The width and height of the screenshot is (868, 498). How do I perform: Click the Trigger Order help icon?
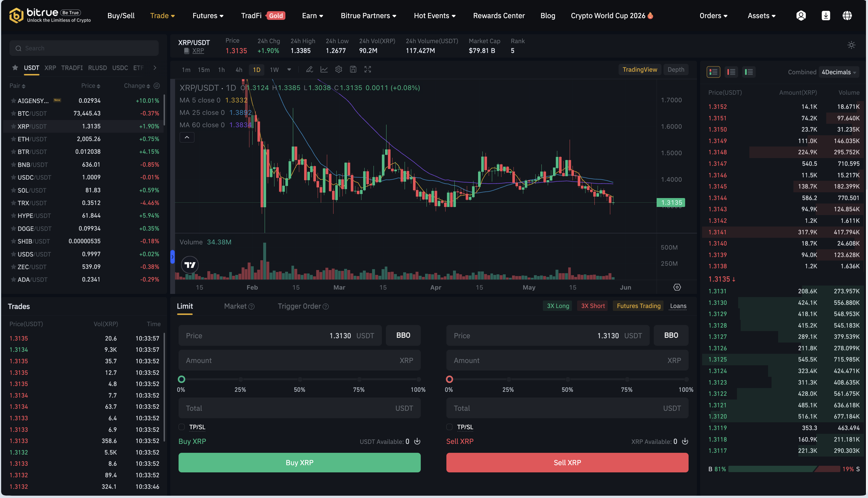pos(326,307)
